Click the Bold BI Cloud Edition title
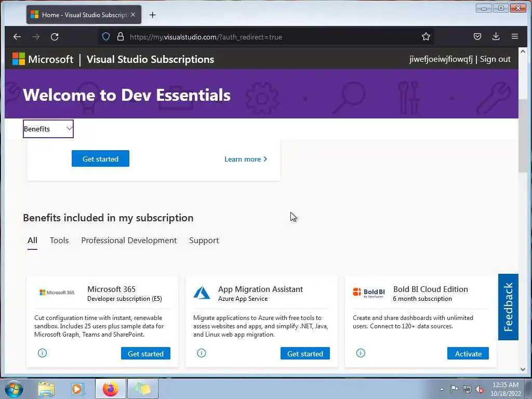 pos(430,289)
